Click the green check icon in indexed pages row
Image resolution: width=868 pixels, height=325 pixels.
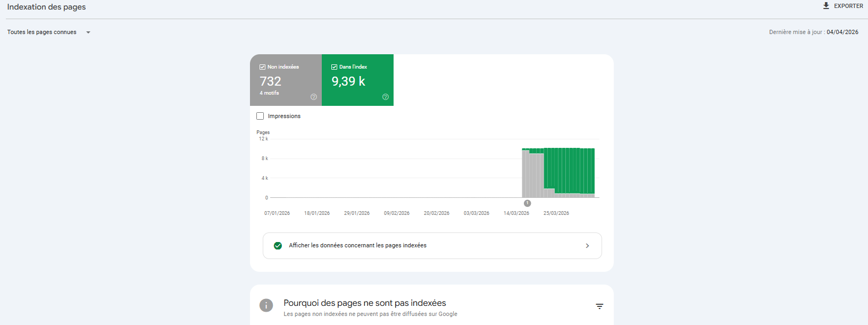click(278, 246)
